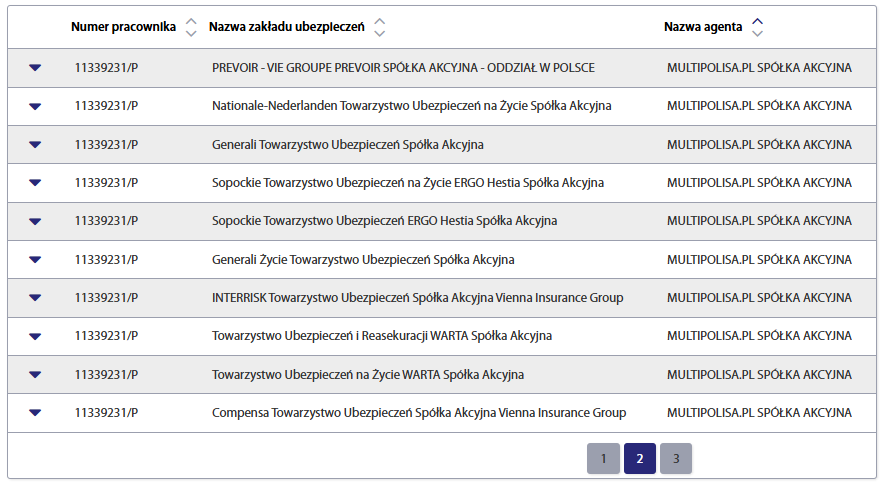Sort by Nazwa zakładu ubezpieczeń arrows
This screenshot has width=880, height=482.
(x=379, y=26)
